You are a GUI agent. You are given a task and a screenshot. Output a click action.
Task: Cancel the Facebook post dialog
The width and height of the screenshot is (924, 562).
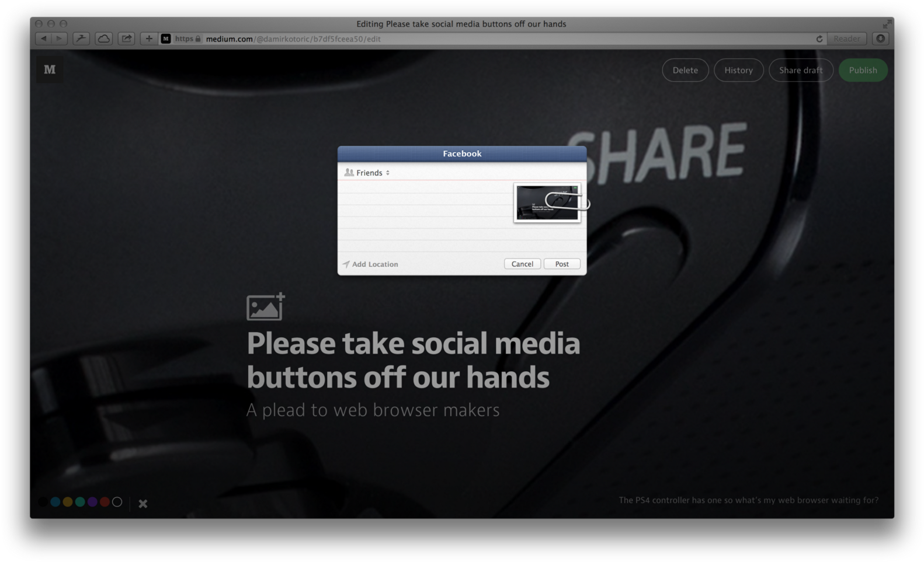click(522, 264)
